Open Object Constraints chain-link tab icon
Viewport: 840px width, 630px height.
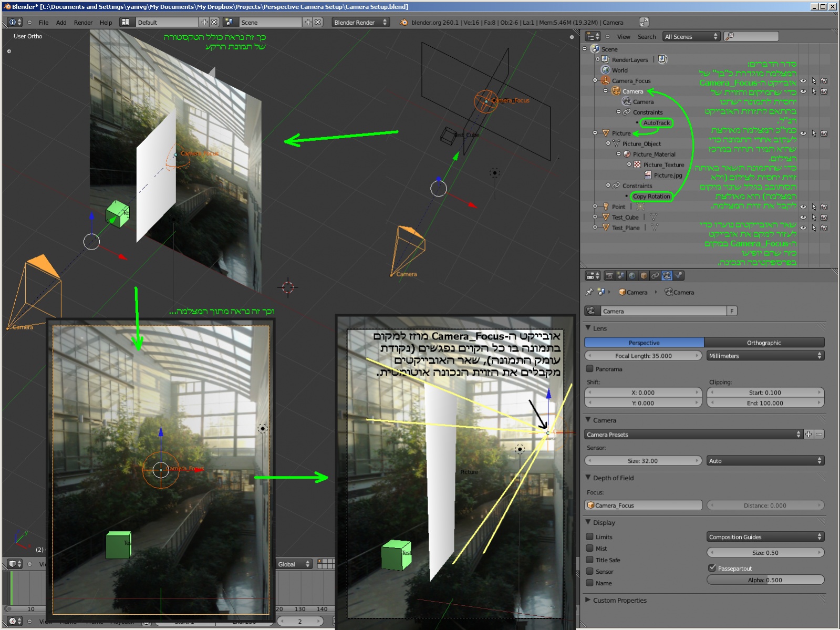click(x=655, y=276)
